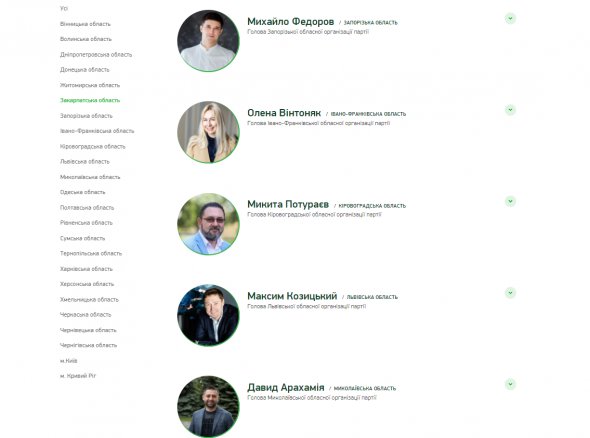Click the name Давид Арахамія

tap(286, 388)
